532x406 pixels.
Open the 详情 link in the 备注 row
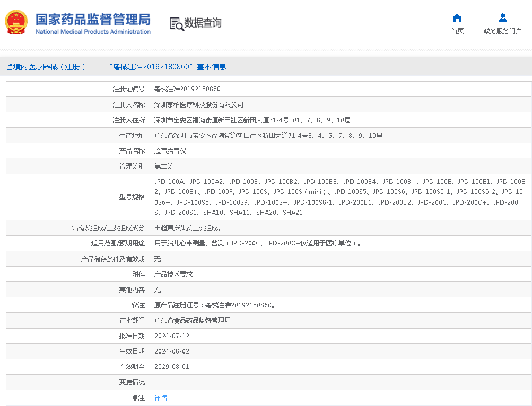click(160, 398)
